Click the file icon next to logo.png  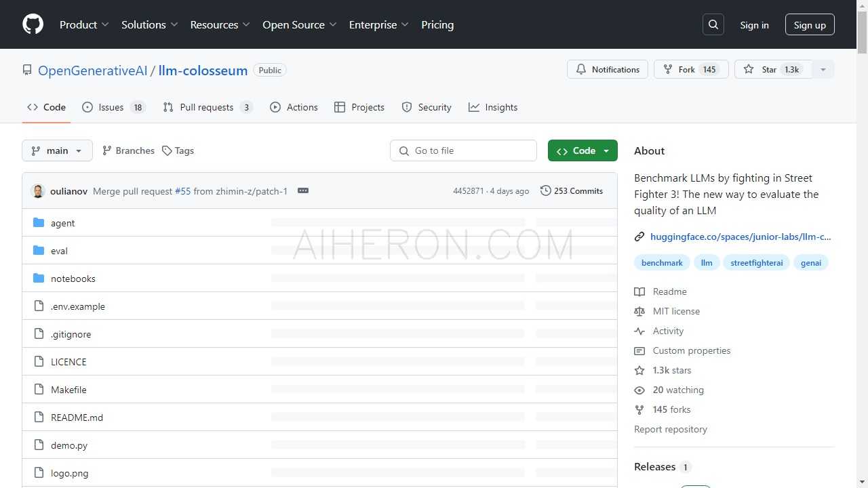[39, 473]
